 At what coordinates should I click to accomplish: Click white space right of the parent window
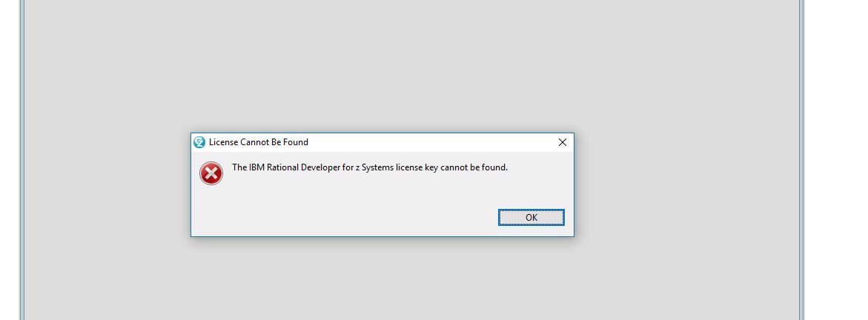836,160
